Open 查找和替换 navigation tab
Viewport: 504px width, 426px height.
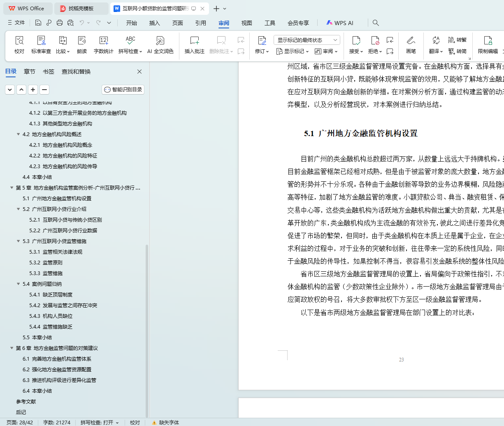pos(76,72)
